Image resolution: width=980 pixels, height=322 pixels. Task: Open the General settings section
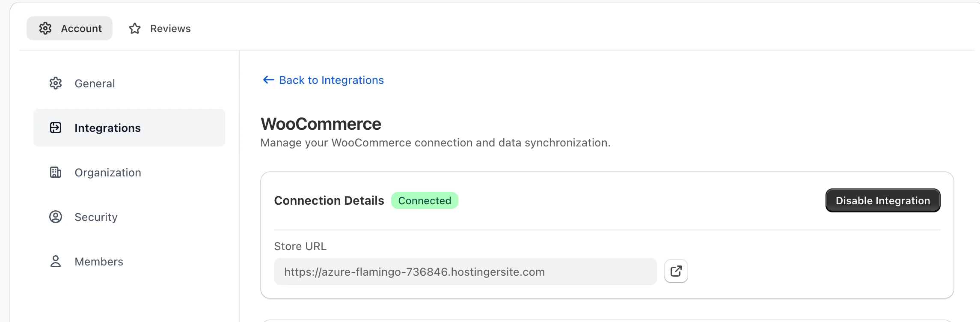click(95, 83)
